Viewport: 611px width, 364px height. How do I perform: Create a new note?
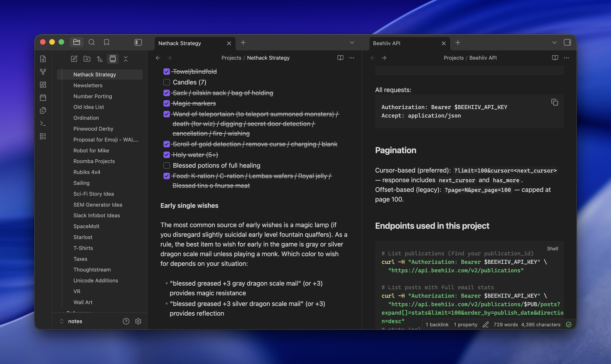(x=74, y=59)
